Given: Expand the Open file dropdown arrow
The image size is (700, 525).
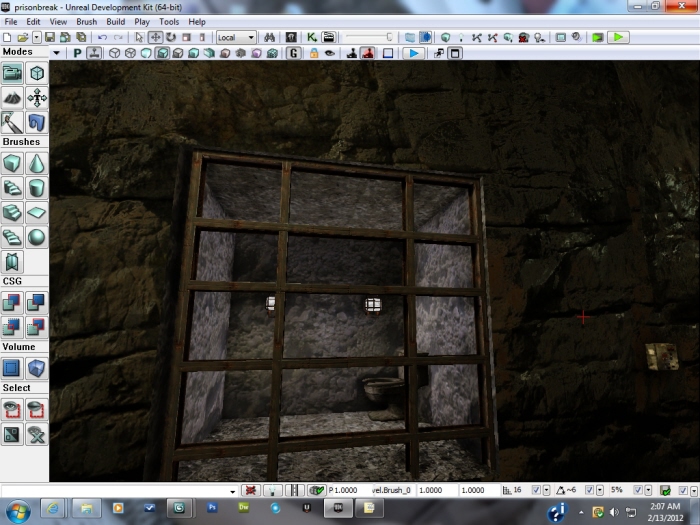Looking at the screenshot, I should (37, 37).
